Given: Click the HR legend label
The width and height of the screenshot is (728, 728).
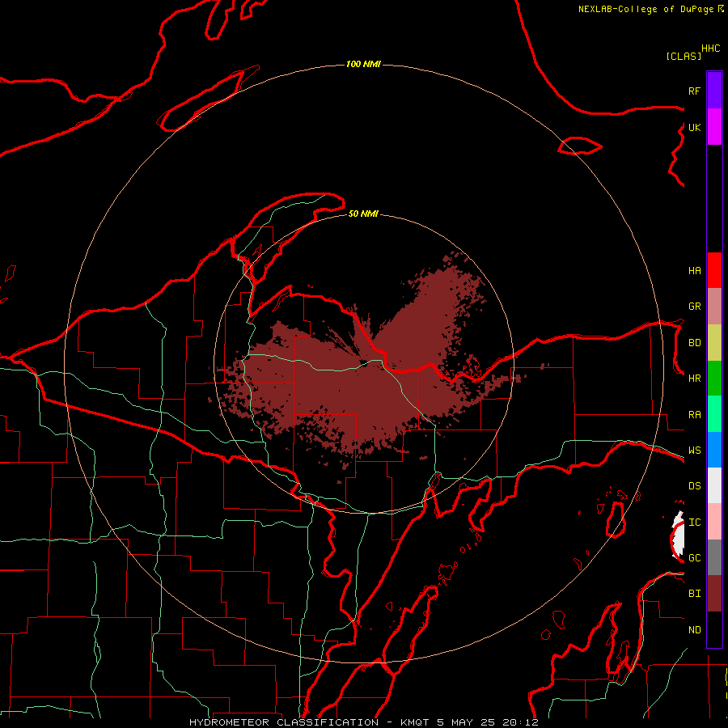Looking at the screenshot, I should [694, 379].
